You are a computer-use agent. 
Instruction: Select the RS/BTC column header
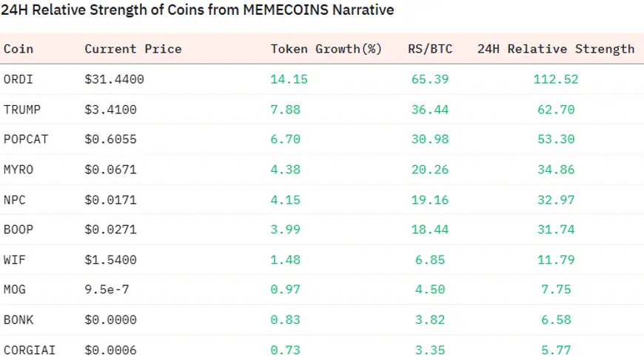point(430,49)
